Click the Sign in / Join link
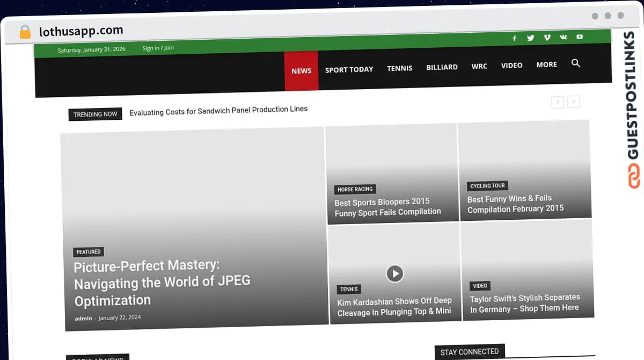The image size is (644, 360). point(158,48)
